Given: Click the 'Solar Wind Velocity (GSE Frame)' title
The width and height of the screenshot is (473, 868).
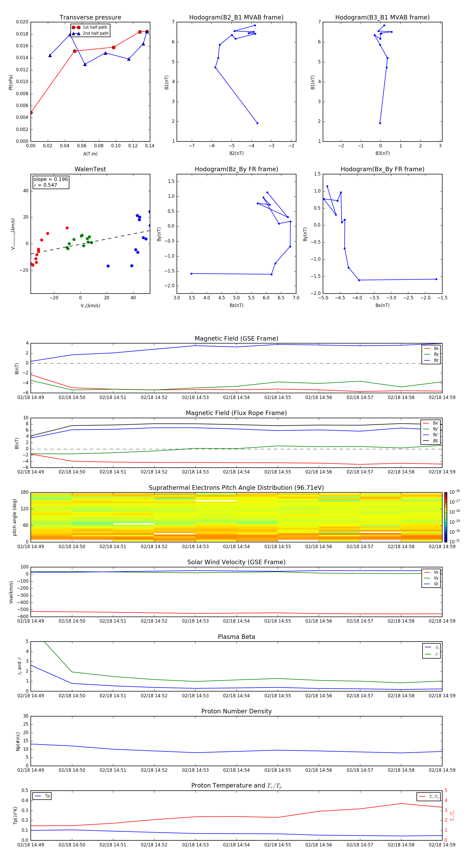Looking at the screenshot, I should [236, 562].
